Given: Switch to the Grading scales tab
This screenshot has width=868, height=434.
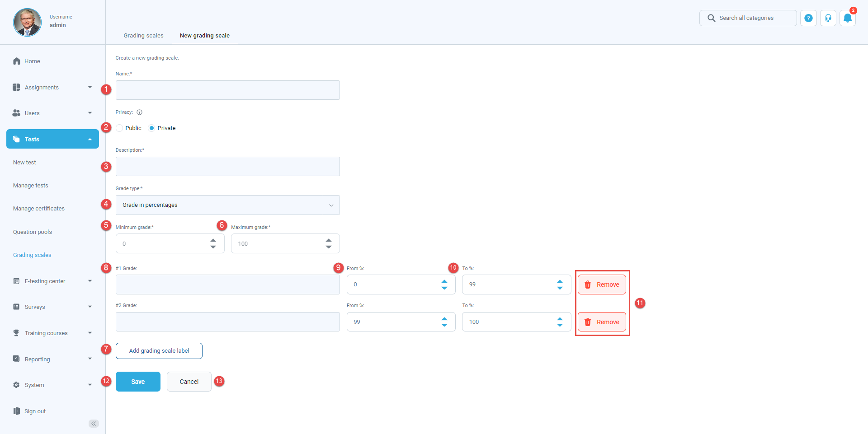Looking at the screenshot, I should coord(143,36).
